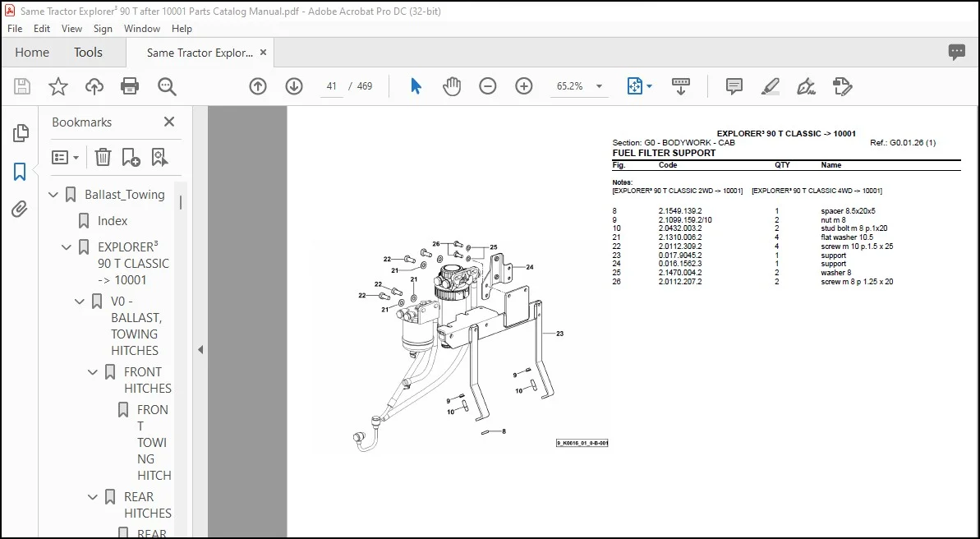The image size is (980, 539).
Task: Open the Window menu
Action: point(142,29)
